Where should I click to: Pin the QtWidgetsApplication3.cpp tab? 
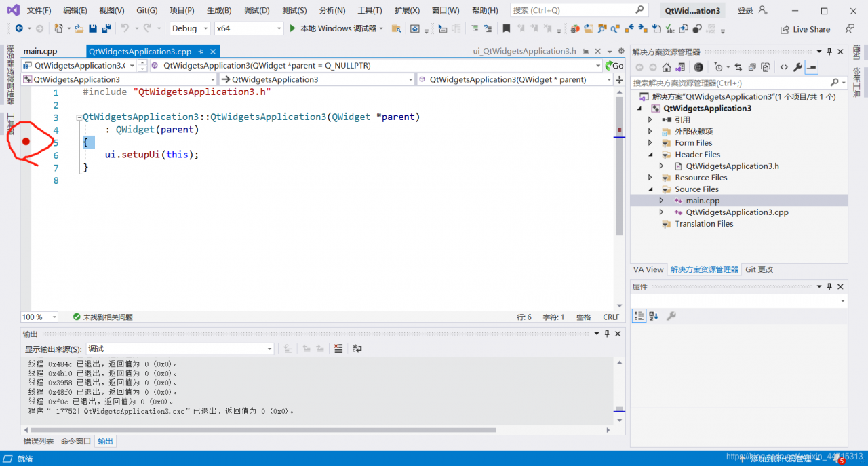[201, 52]
